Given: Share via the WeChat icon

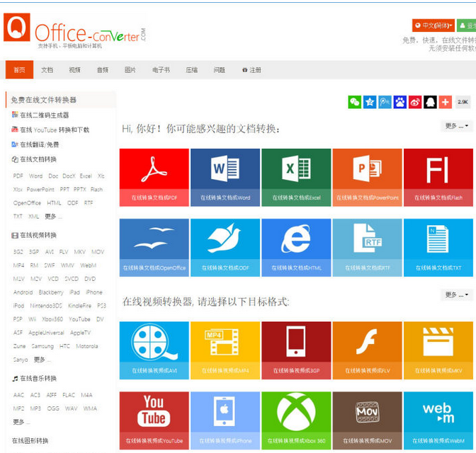Looking at the screenshot, I should [x=354, y=102].
